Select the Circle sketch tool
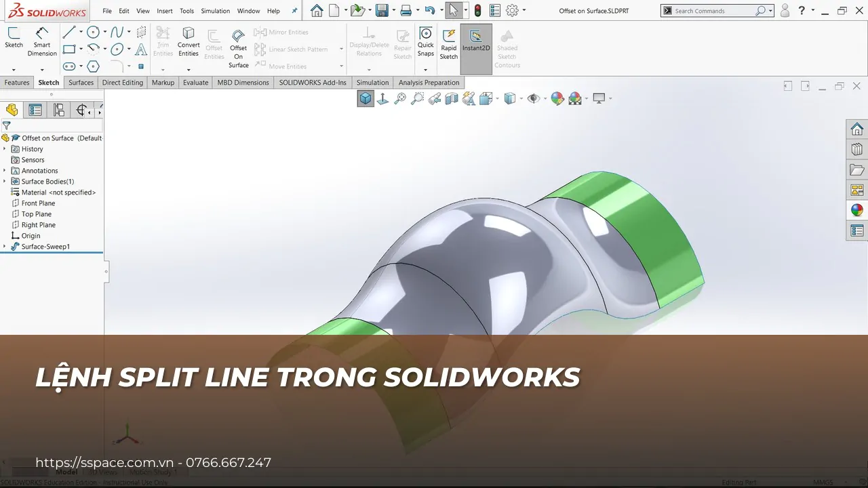The image size is (868, 488). pyautogui.click(x=94, y=32)
